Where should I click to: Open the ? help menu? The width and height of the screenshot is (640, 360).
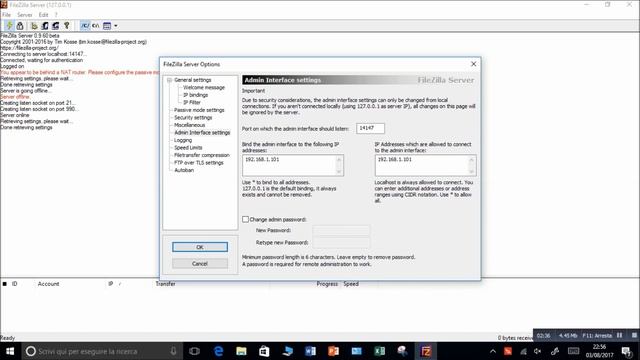tap(56, 15)
